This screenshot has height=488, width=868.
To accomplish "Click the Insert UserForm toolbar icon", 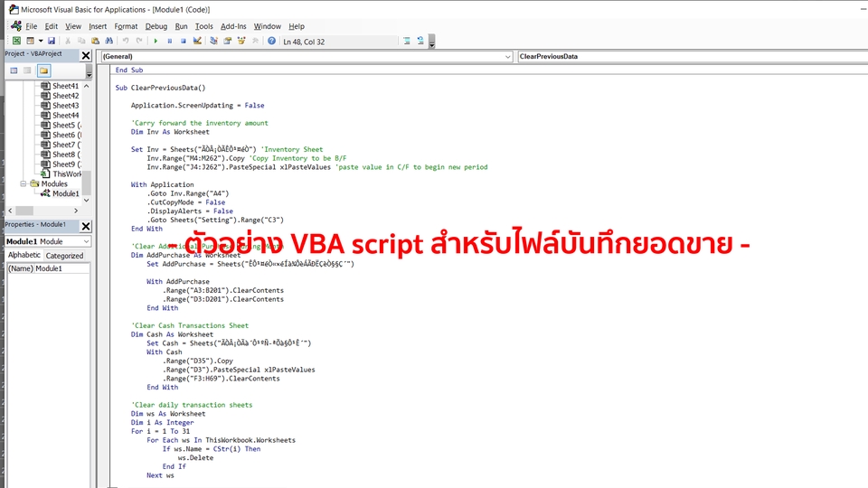I will coord(31,41).
